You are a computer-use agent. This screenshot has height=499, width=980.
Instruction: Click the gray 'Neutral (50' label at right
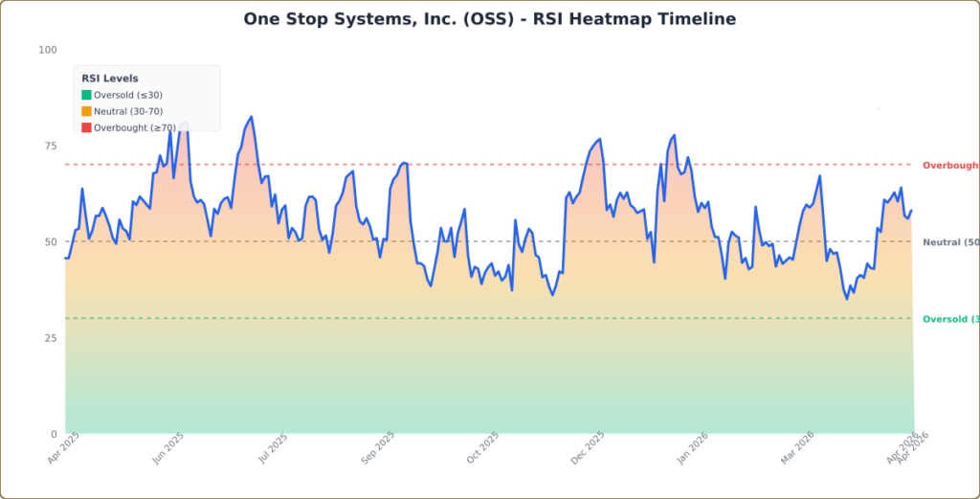(949, 242)
